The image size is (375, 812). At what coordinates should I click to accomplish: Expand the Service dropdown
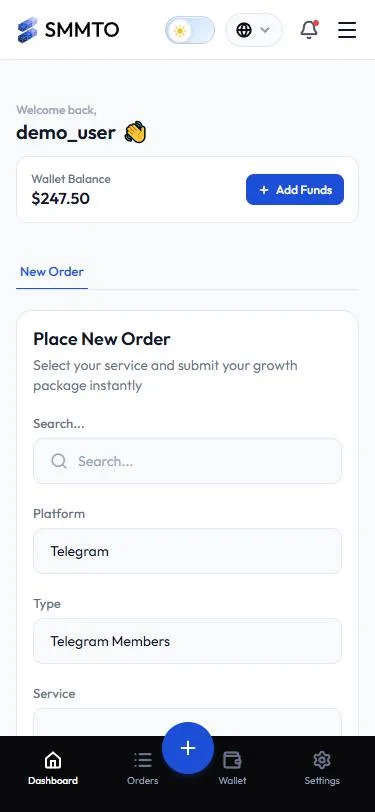click(x=188, y=722)
